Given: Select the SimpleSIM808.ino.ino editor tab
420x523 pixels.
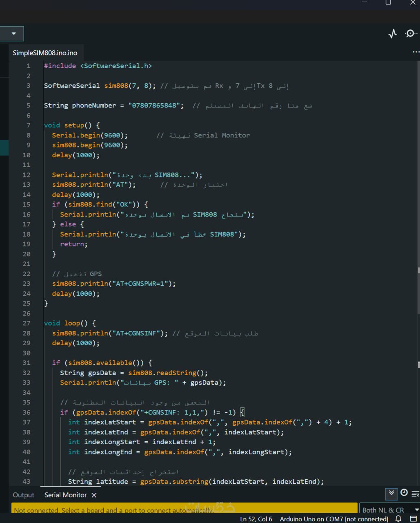Looking at the screenshot, I should click(45, 53).
